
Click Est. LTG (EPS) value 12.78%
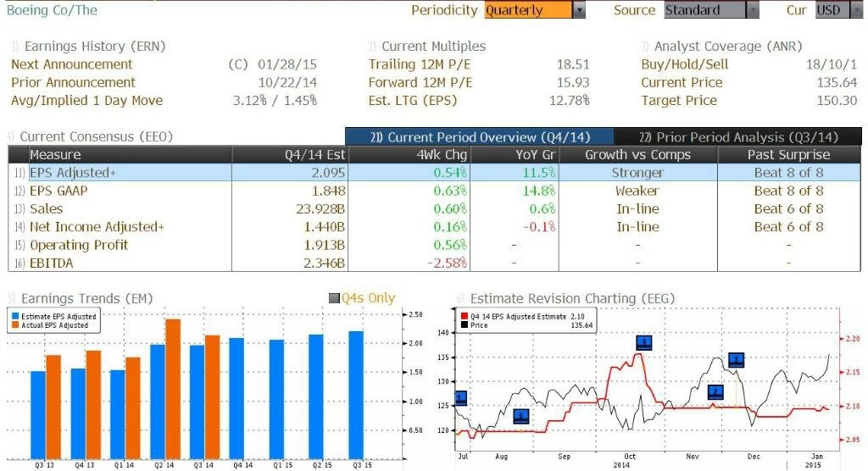point(569,101)
